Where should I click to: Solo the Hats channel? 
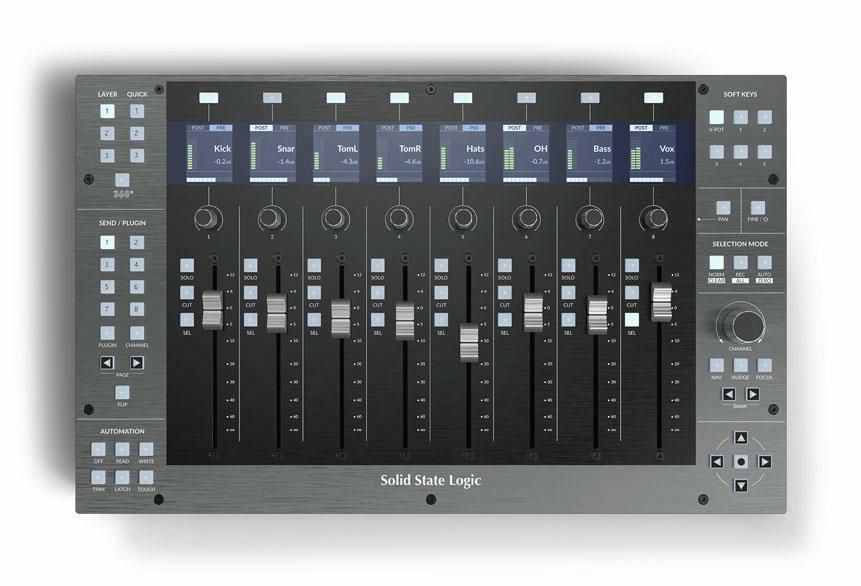441,265
